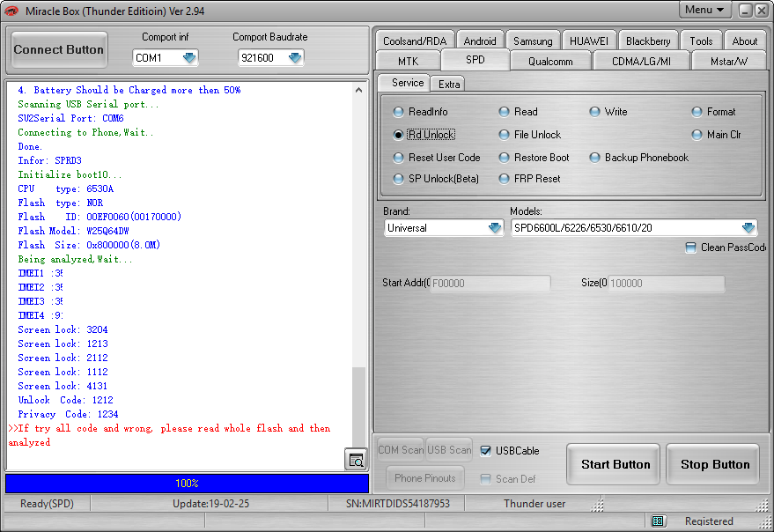Screen dimensions: 774x532
Task: Switch to the Mstar/W tab
Action: (x=728, y=62)
